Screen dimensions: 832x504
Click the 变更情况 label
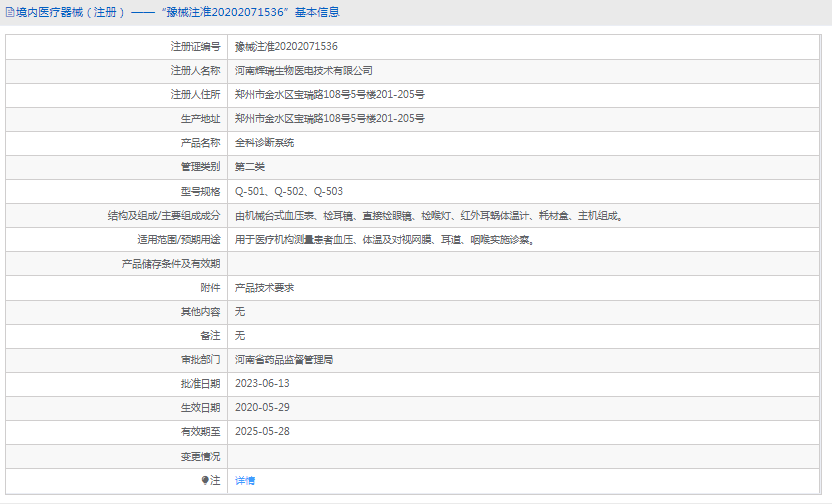(200, 456)
